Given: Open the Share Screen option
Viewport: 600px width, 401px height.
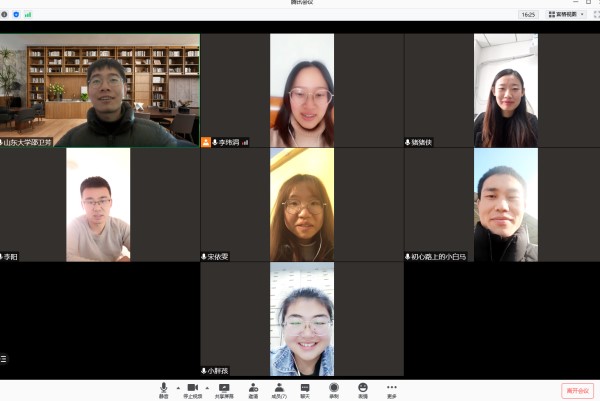Looking at the screenshot, I should coord(224,388).
